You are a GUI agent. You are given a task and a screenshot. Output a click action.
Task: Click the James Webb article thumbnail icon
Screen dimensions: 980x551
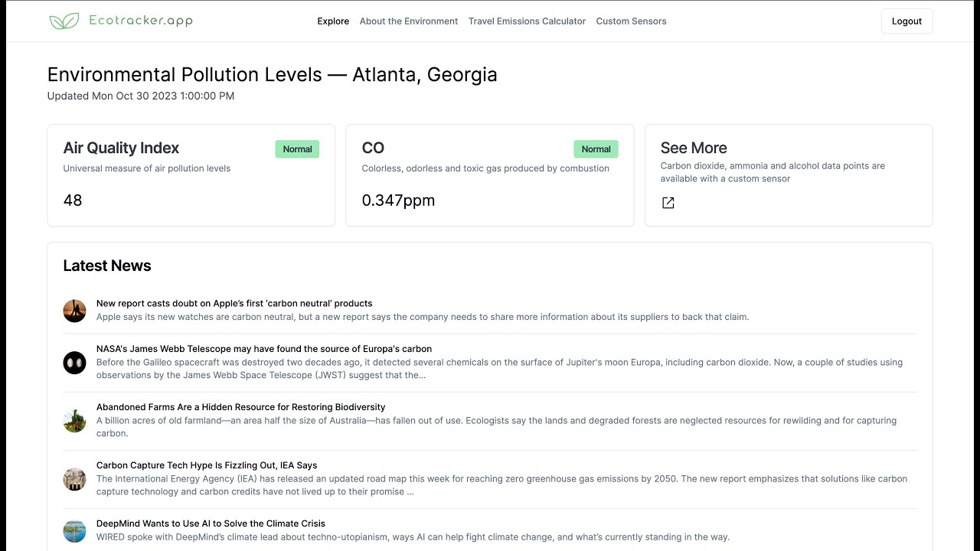pos(74,363)
